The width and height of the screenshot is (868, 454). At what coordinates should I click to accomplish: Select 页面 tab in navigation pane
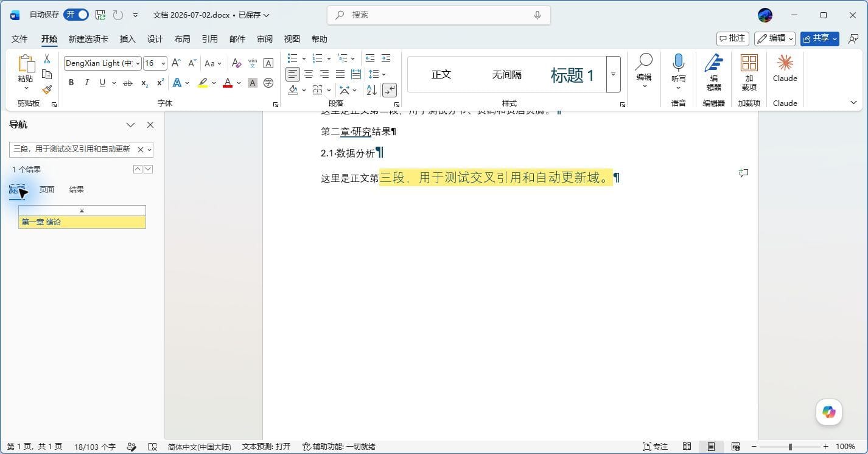click(x=47, y=190)
